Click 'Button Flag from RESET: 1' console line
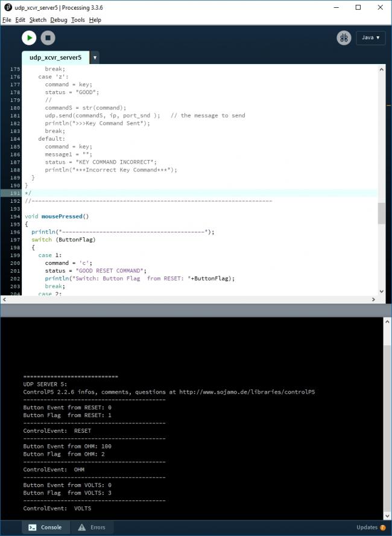This screenshot has width=392, height=536. (x=68, y=415)
